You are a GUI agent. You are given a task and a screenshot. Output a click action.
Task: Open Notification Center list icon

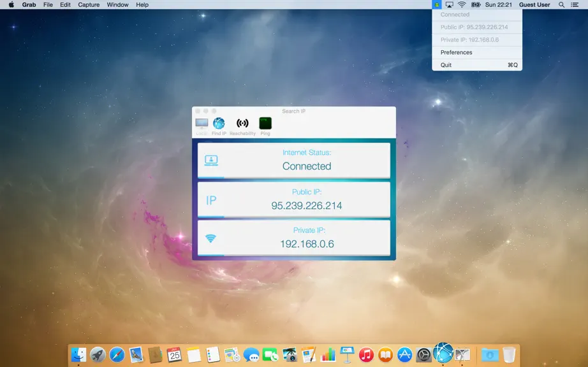[575, 4]
